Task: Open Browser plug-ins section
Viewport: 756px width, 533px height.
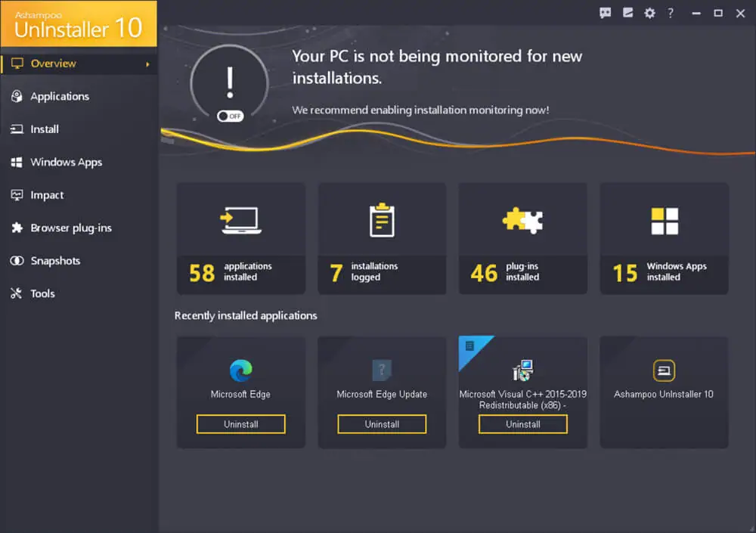Action: coord(79,228)
